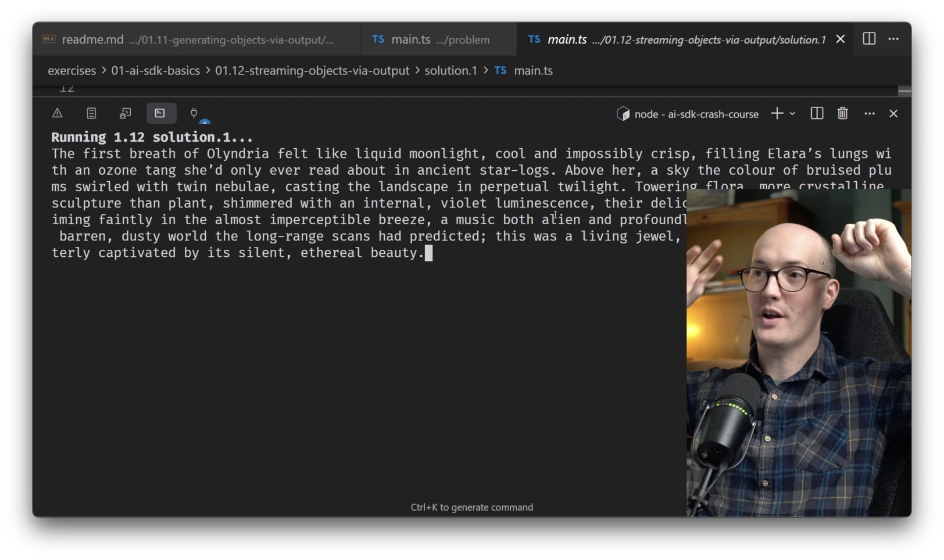The width and height of the screenshot is (944, 560).
Task: Expand the new terminal launch profile dropdown
Action: [x=792, y=113]
